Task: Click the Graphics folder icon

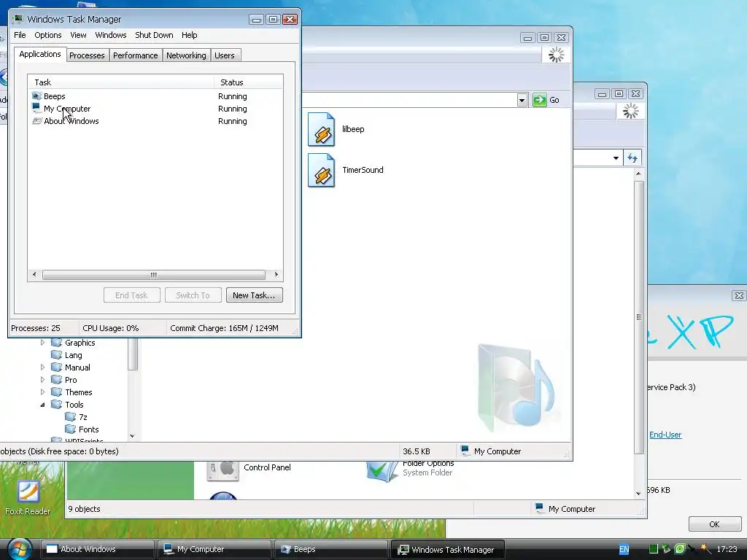Action: tap(57, 343)
